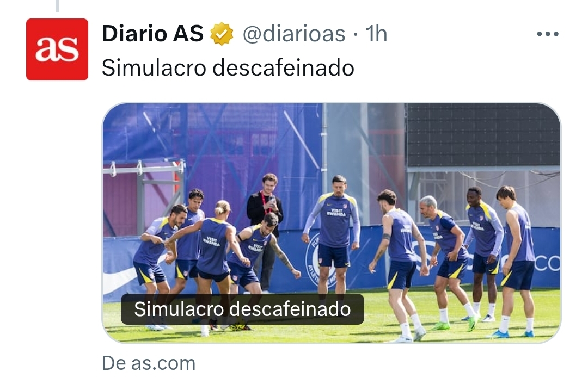Select the tweet text Simulacro descafeinado
Viewport: 588px width, 384px height.
[x=228, y=68]
